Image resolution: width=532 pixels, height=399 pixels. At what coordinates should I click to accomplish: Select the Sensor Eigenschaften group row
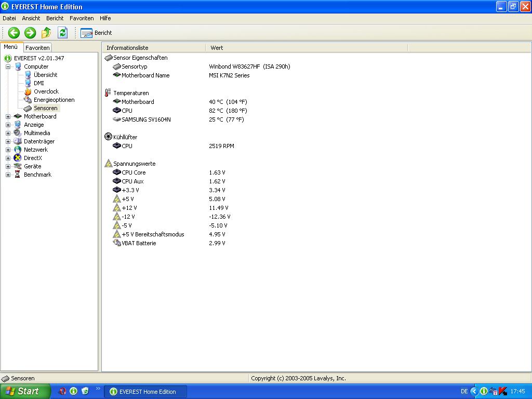137,58
